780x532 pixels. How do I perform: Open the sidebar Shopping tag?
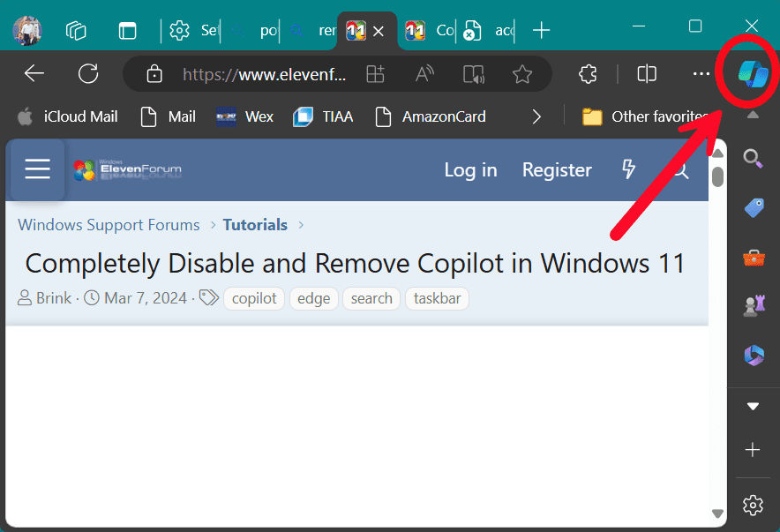point(754,208)
